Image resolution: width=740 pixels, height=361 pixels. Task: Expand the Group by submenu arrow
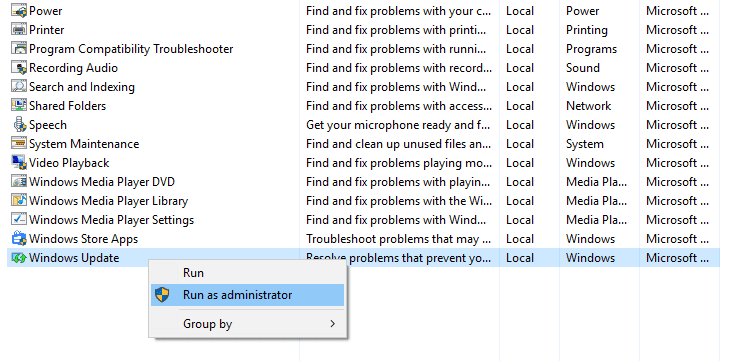point(333,324)
